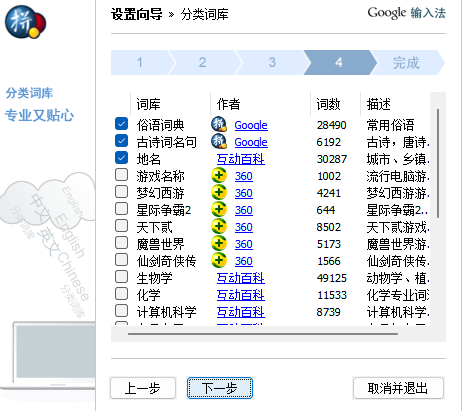Check the 星际争霸2 dictionary box
The height and width of the screenshot is (411, 462).
coord(121,209)
